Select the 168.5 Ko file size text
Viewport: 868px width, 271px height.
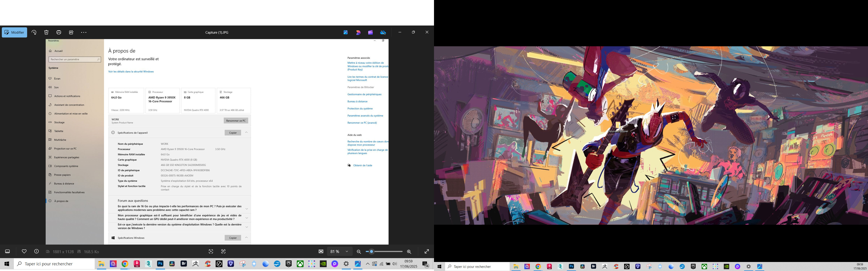pyautogui.click(x=91, y=252)
